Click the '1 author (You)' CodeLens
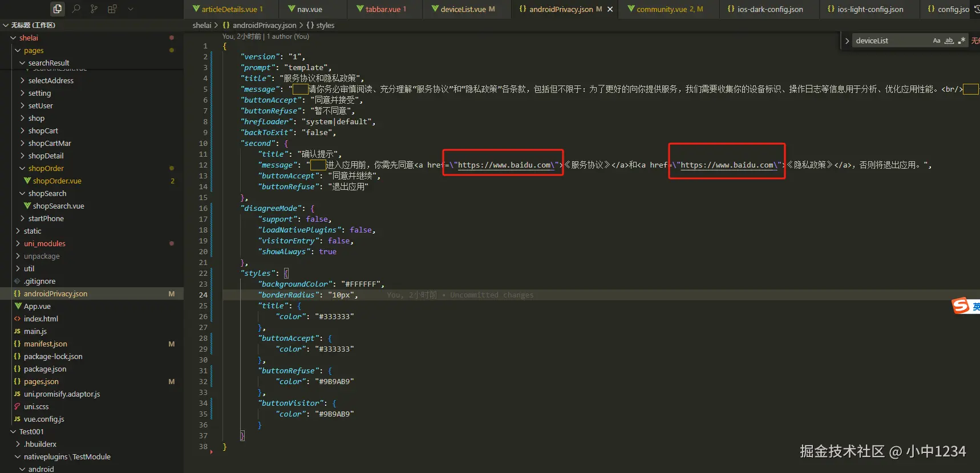The width and height of the screenshot is (980, 473). (288, 36)
